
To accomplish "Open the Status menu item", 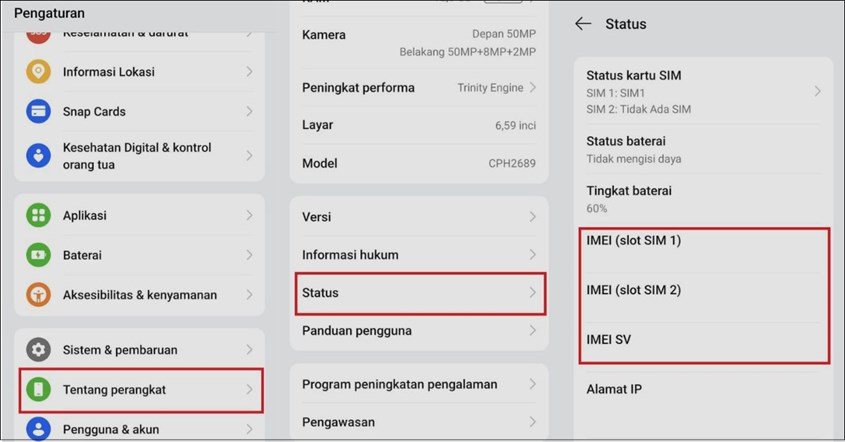I will 420,293.
